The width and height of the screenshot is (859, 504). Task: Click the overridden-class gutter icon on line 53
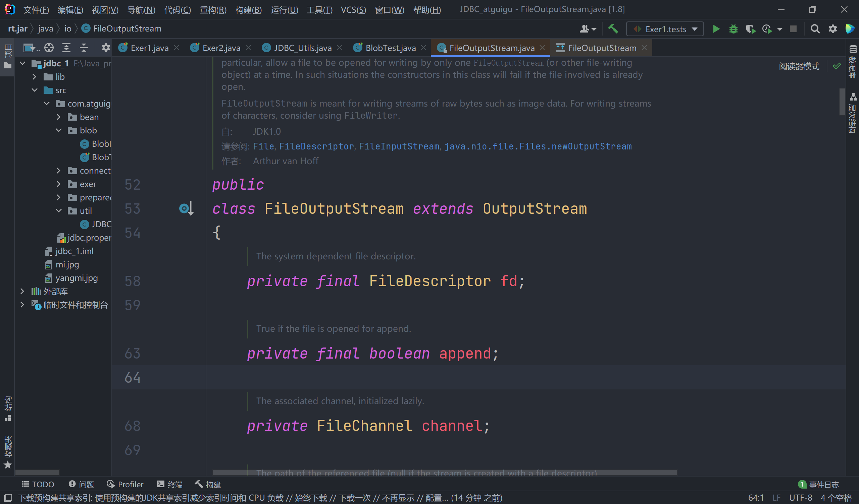click(186, 208)
